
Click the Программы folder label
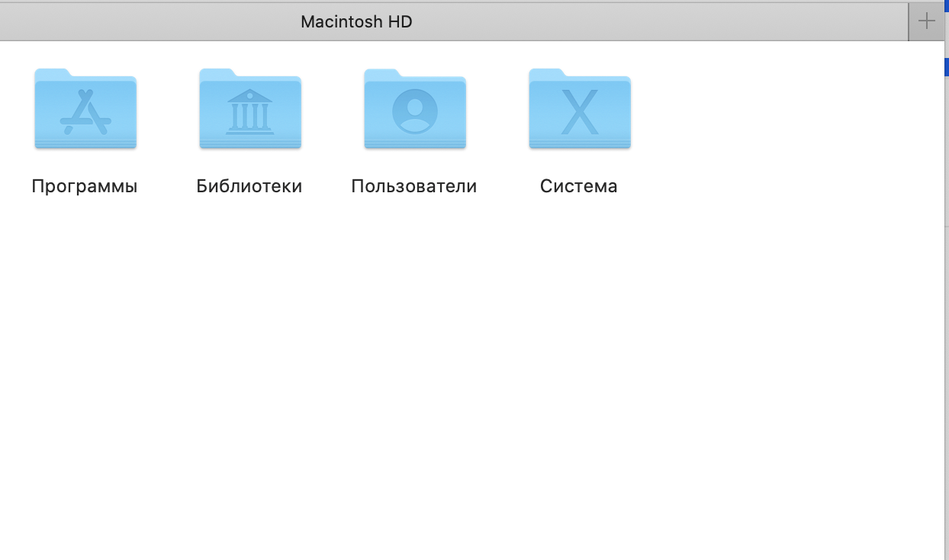85,186
